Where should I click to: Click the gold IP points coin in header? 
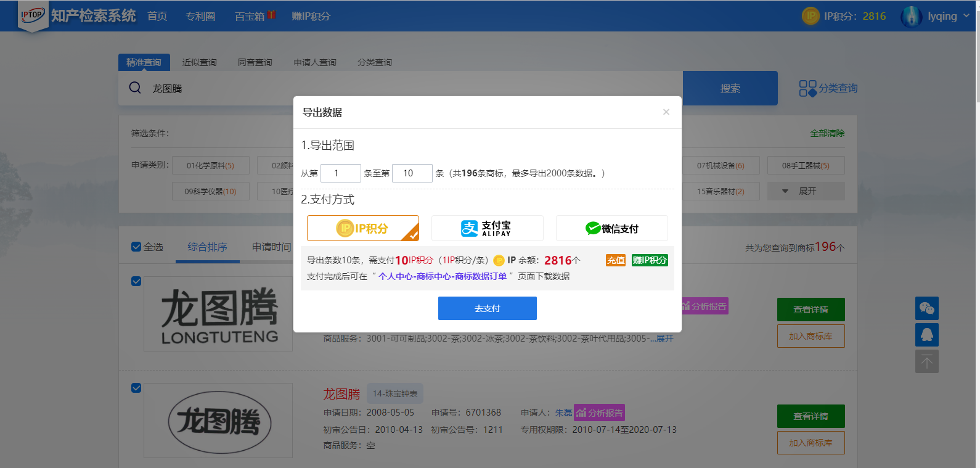811,16
